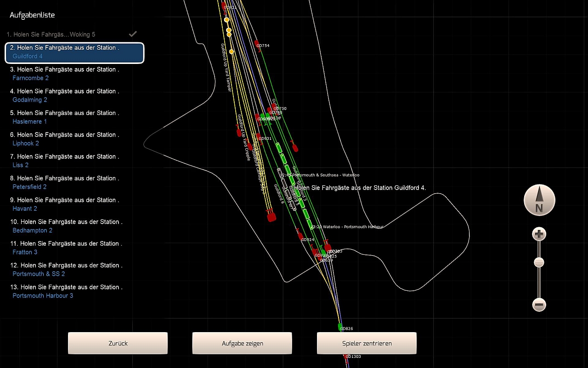The image size is (588, 368).
Task: Select task 11 Fratton 3
Action: [74, 247]
